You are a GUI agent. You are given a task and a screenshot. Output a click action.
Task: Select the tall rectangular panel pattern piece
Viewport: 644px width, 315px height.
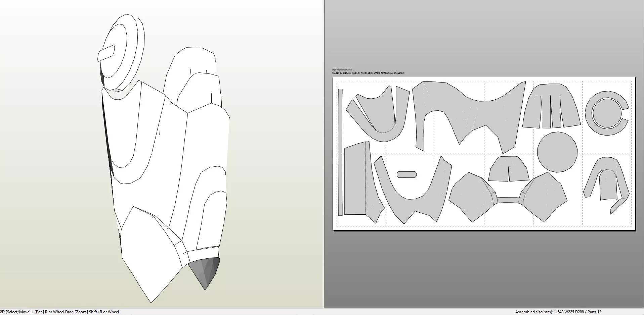click(x=364, y=181)
